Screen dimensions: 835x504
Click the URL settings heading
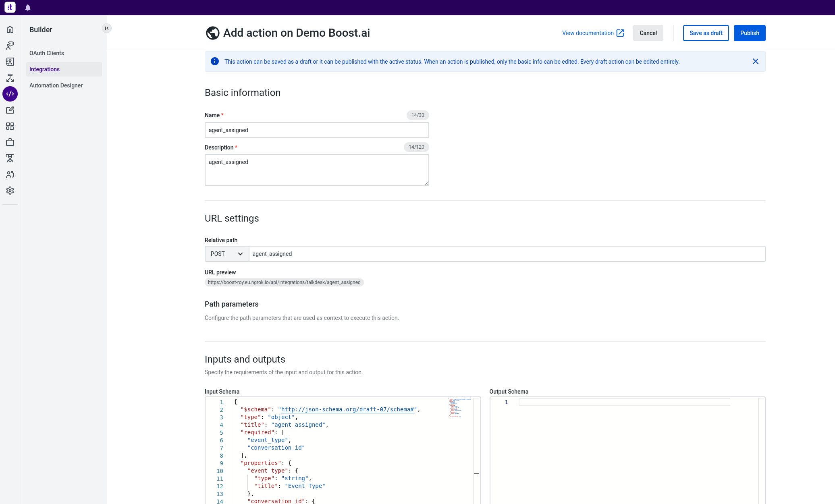(232, 218)
